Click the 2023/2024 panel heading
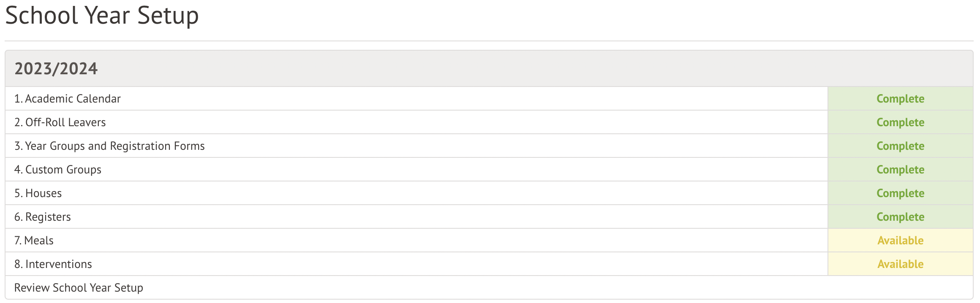The width and height of the screenshot is (980, 303). [56, 69]
